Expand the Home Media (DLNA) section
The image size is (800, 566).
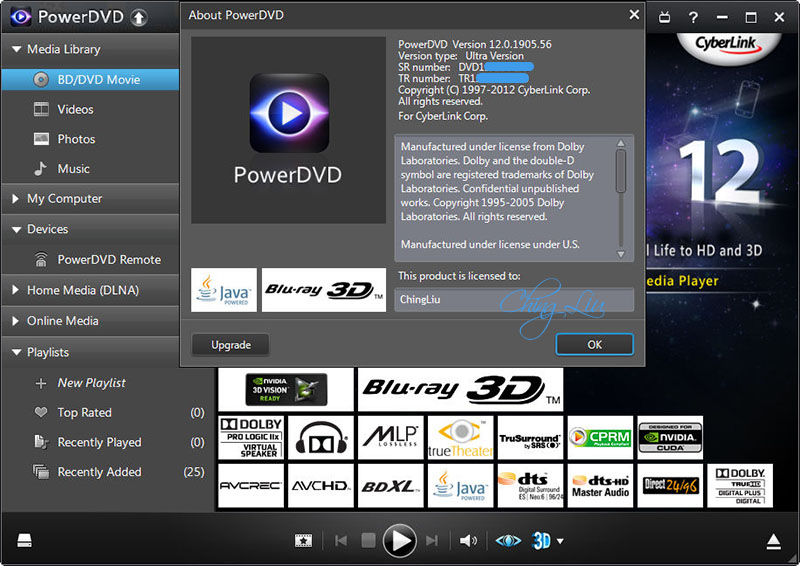click(15, 290)
